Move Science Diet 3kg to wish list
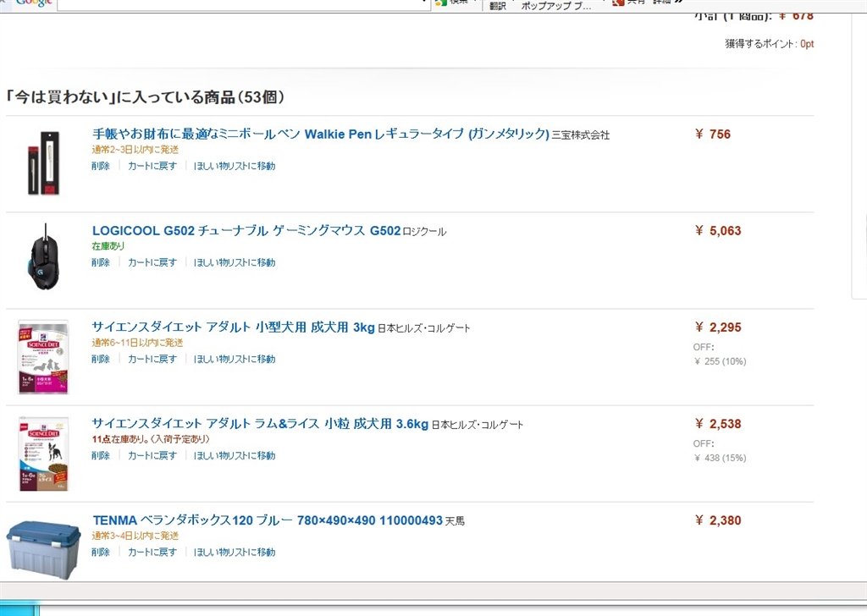This screenshot has height=616, width=867. (x=235, y=359)
